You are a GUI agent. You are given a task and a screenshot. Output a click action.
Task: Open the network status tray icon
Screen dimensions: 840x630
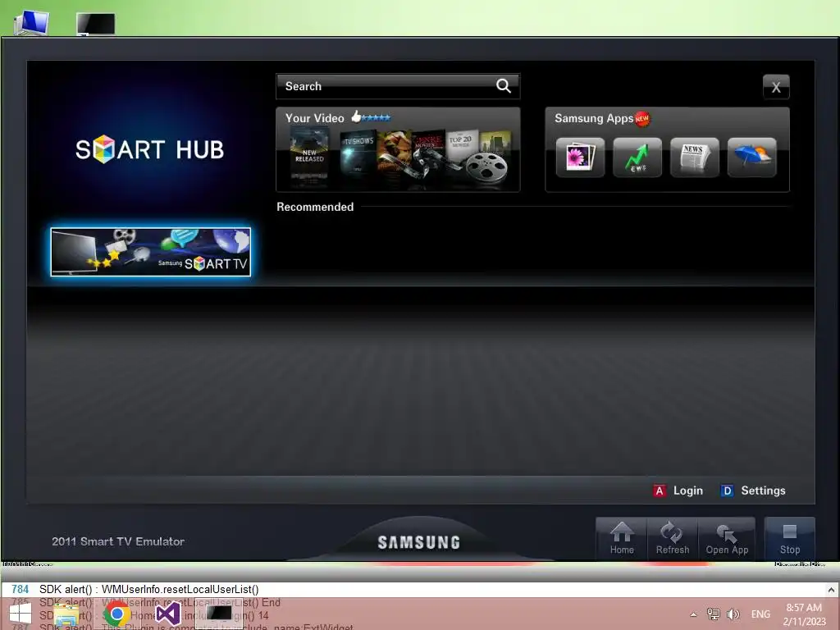[713, 614]
